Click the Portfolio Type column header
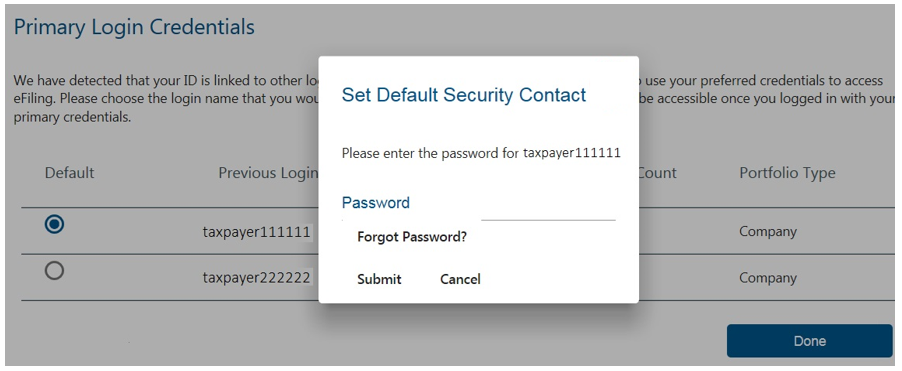 pos(788,173)
